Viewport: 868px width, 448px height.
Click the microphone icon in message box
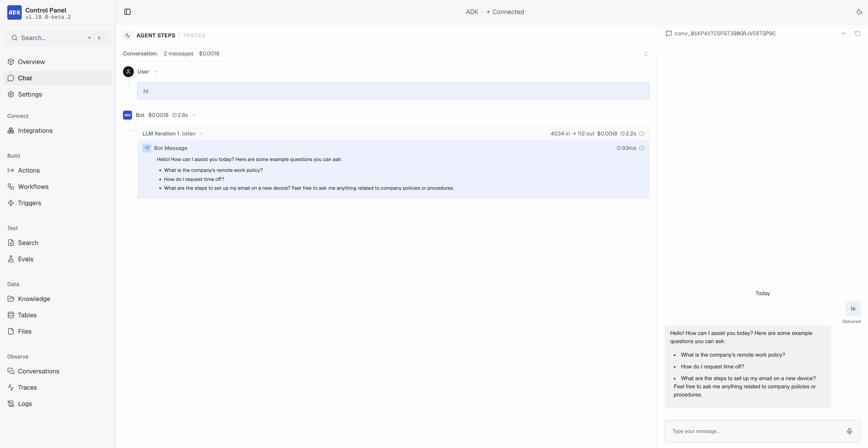(x=849, y=431)
